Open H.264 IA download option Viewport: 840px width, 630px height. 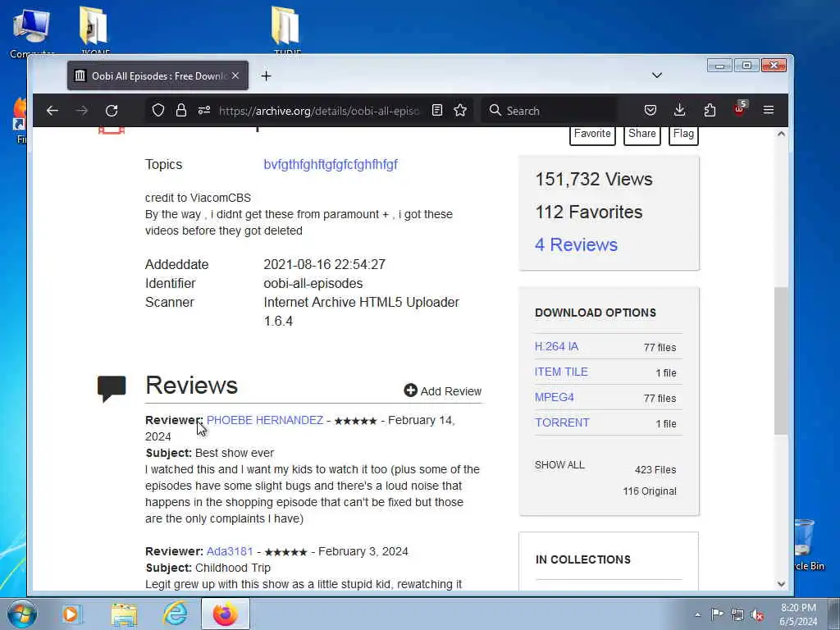click(557, 347)
